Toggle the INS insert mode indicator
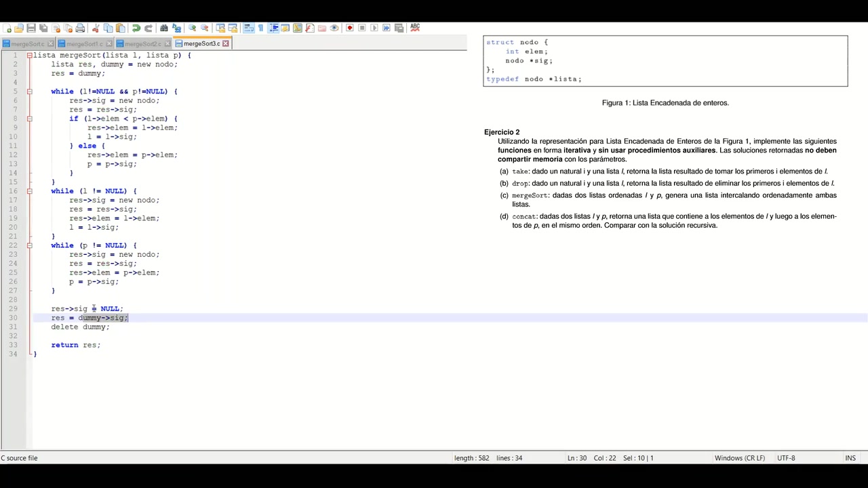 pos(850,458)
